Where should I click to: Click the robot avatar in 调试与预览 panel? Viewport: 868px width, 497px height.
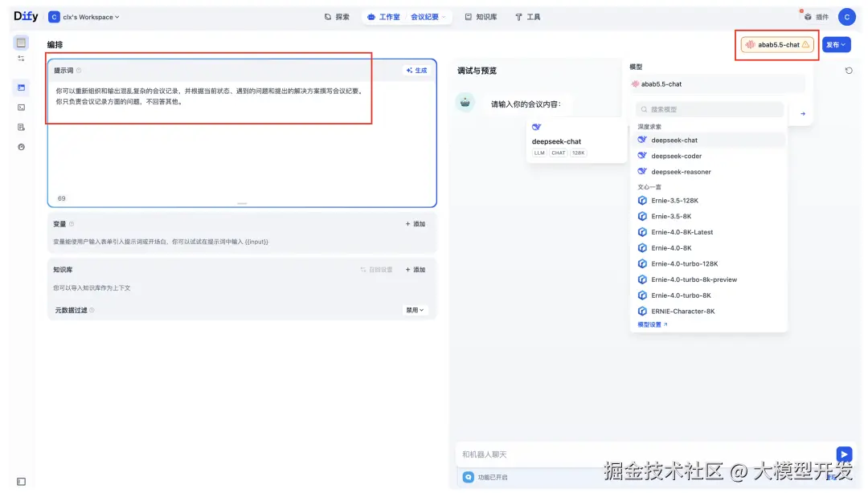pos(466,102)
